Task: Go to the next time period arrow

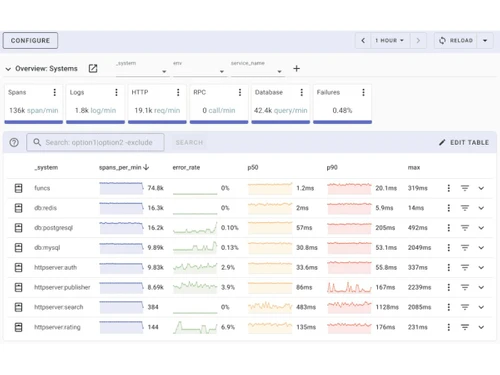Action: [x=418, y=40]
